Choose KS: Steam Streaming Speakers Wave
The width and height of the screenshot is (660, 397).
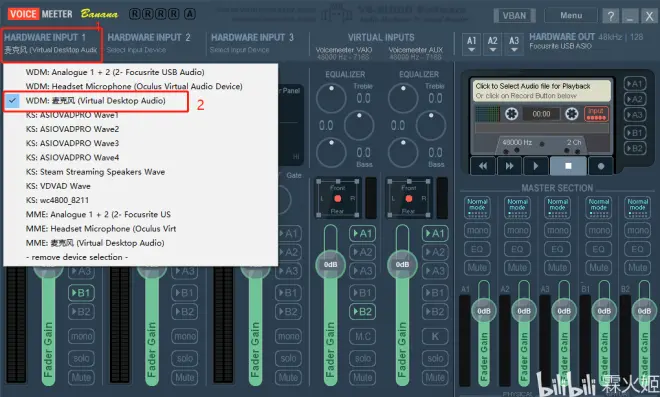click(x=141, y=172)
